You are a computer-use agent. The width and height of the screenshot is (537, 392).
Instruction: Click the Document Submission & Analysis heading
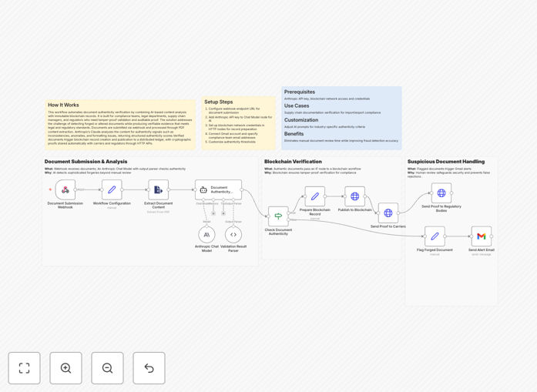point(86,162)
